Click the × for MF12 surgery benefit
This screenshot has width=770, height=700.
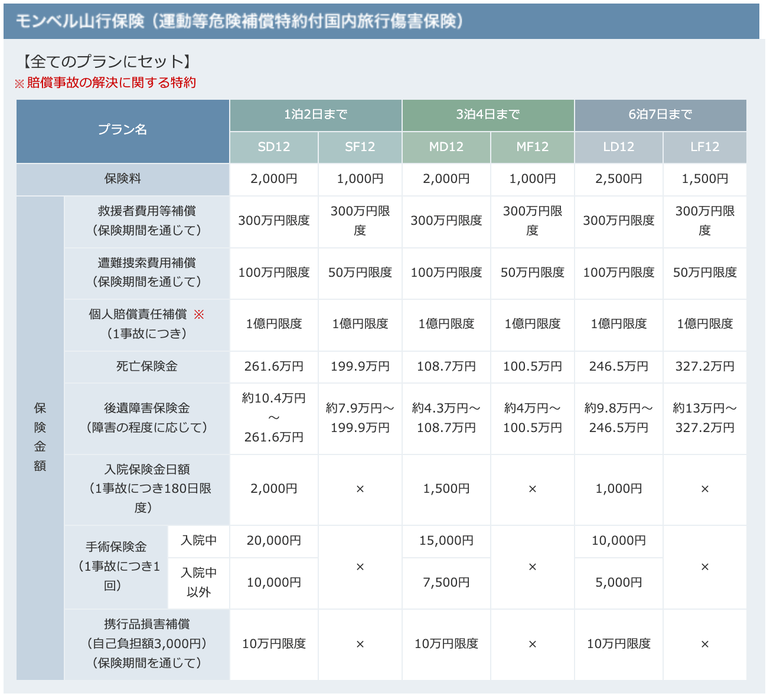click(533, 567)
